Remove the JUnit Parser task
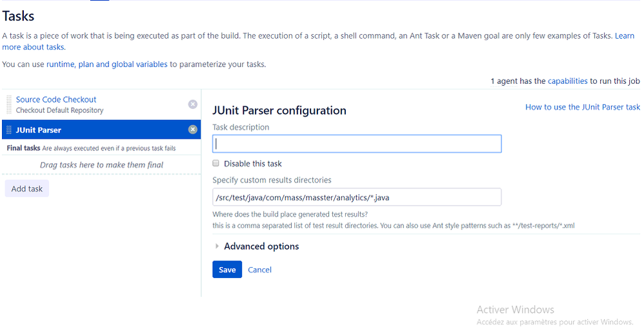 coord(193,130)
